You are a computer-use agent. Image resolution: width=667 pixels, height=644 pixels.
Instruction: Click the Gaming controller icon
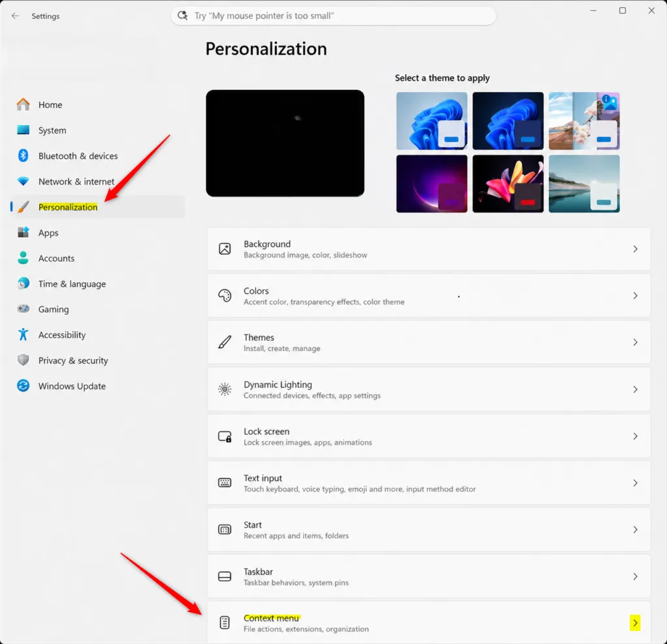pos(23,308)
